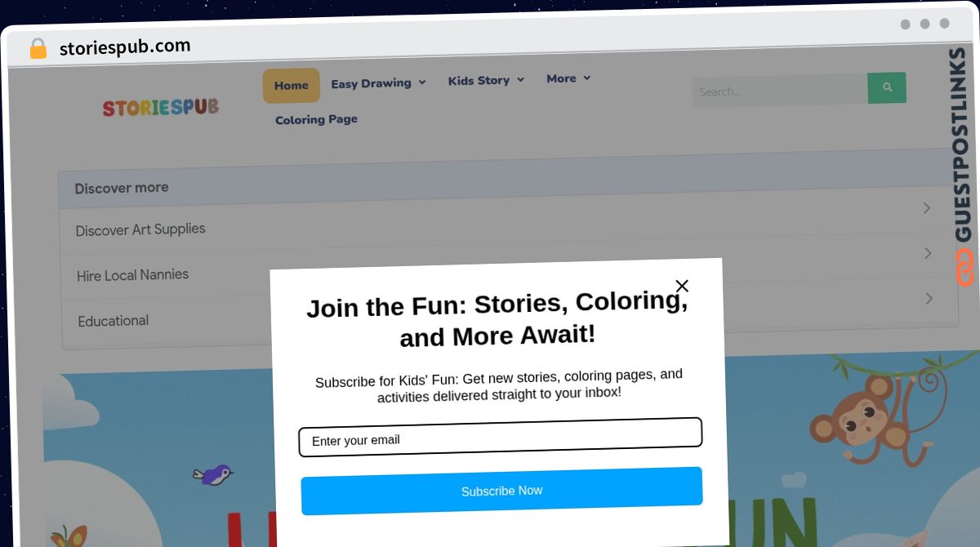Click the green search magnifier button
This screenshot has width=980, height=547.
click(887, 87)
